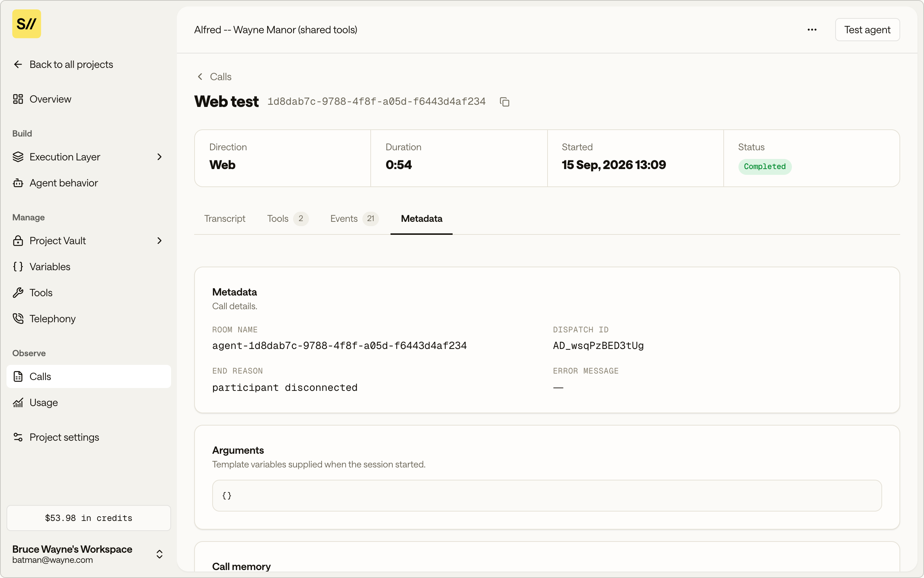924x578 pixels.
Task: Click Bruce Wayne's Workspace name
Action: 72,549
